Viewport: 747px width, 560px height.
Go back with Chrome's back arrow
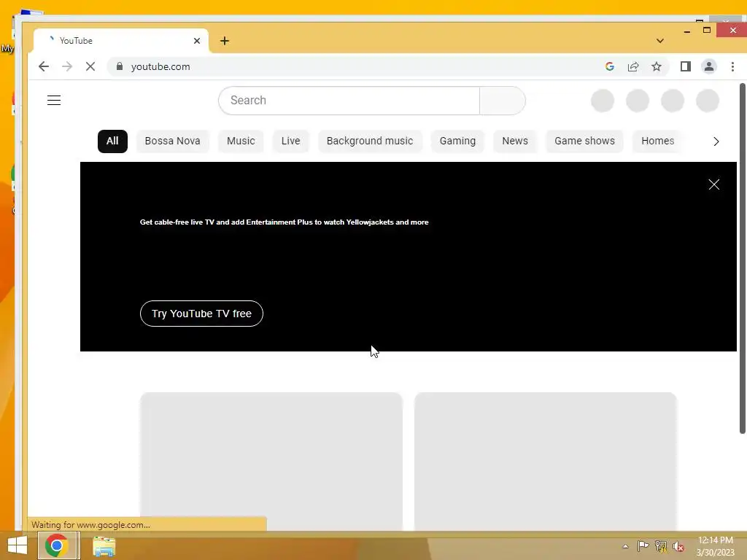43,66
